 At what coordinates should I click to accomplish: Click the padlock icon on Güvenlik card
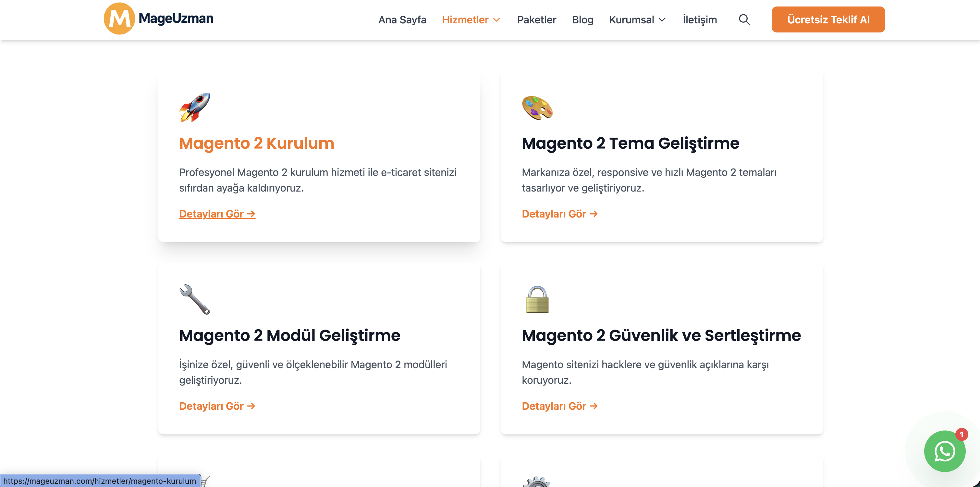pos(537,300)
